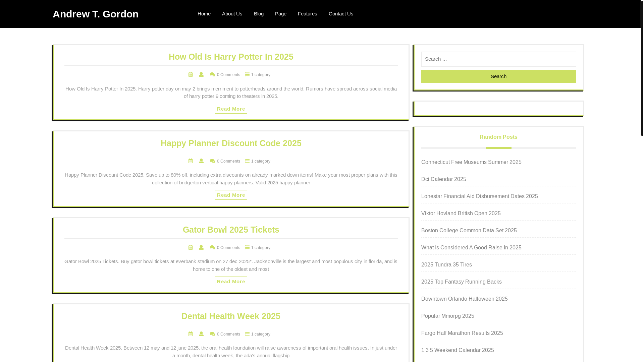644x362 pixels.
Task: Select the Page menu item
Action: (x=281, y=14)
